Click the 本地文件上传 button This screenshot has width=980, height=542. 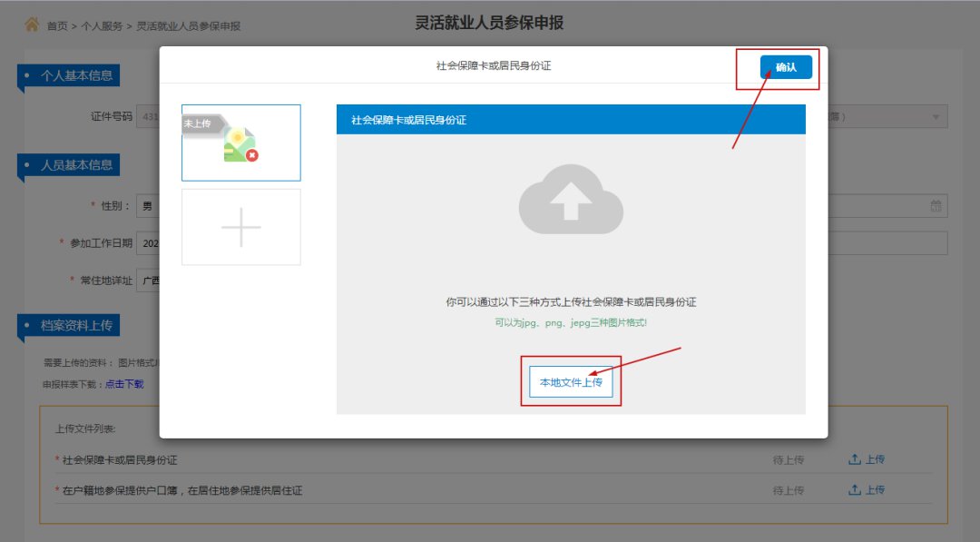pos(571,382)
